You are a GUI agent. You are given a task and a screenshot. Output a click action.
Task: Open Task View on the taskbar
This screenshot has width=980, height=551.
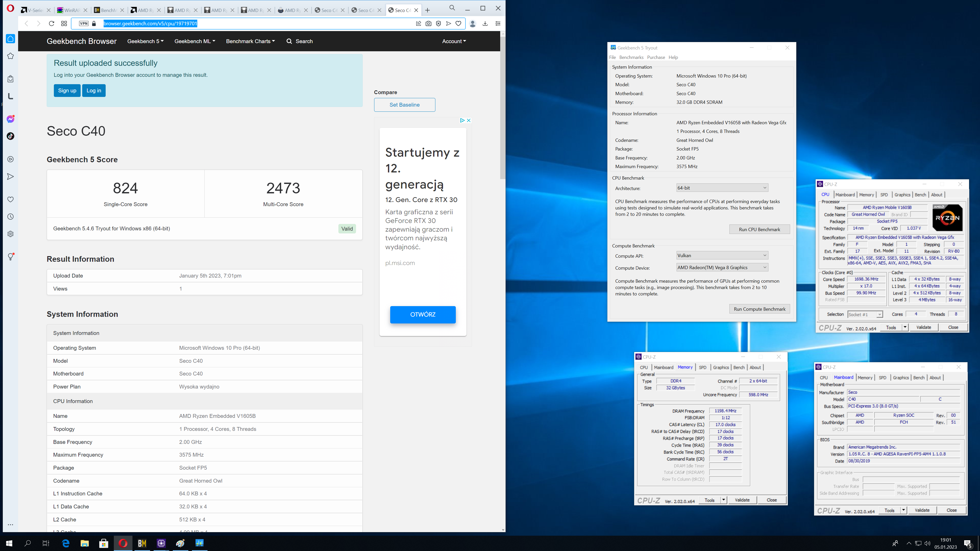point(46,543)
